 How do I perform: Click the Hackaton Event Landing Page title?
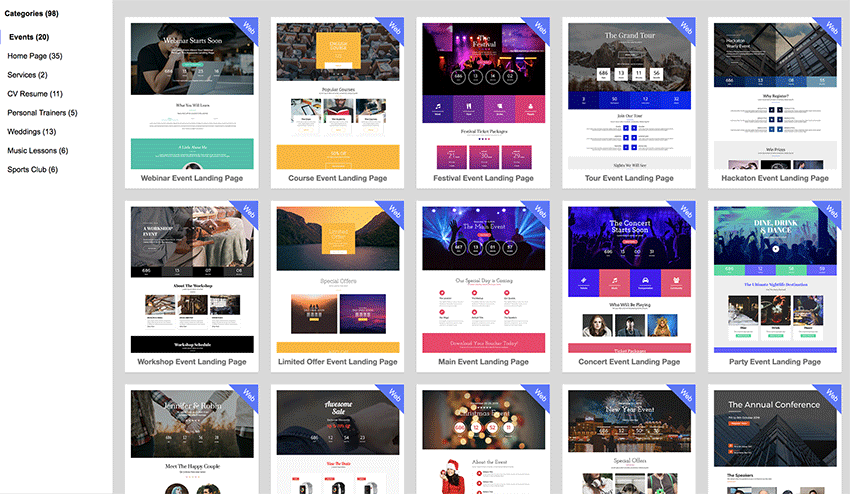tap(775, 178)
